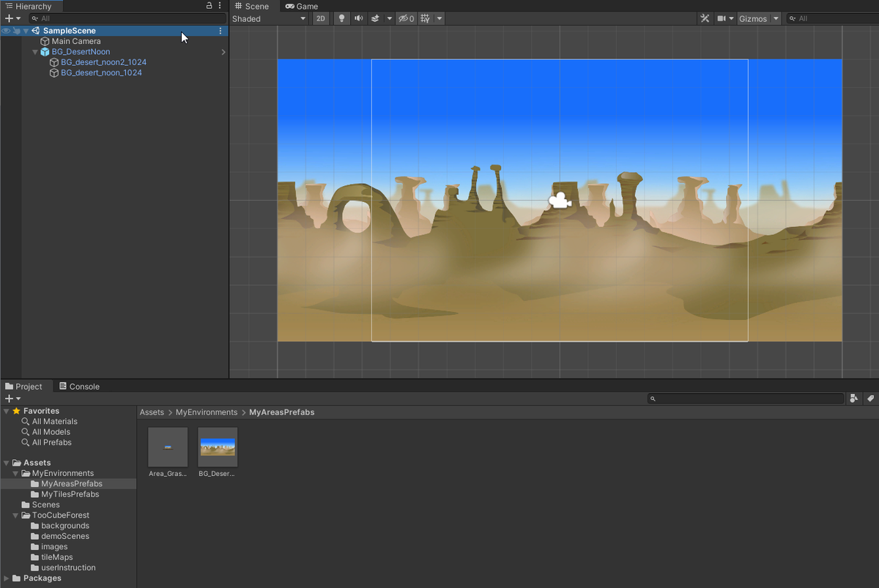The width and height of the screenshot is (879, 588).
Task: Click MyEnvironments in the breadcrumb path
Action: point(206,412)
